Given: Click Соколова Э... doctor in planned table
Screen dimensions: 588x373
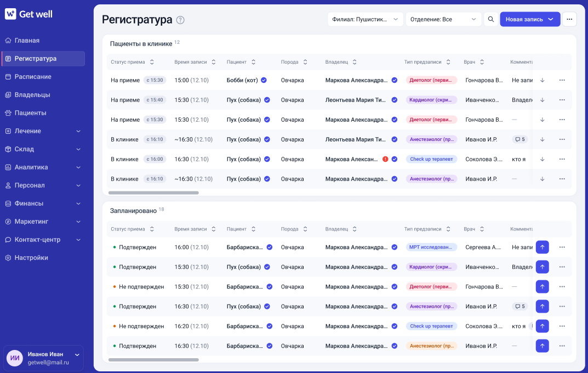Looking at the screenshot, I should [484, 326].
